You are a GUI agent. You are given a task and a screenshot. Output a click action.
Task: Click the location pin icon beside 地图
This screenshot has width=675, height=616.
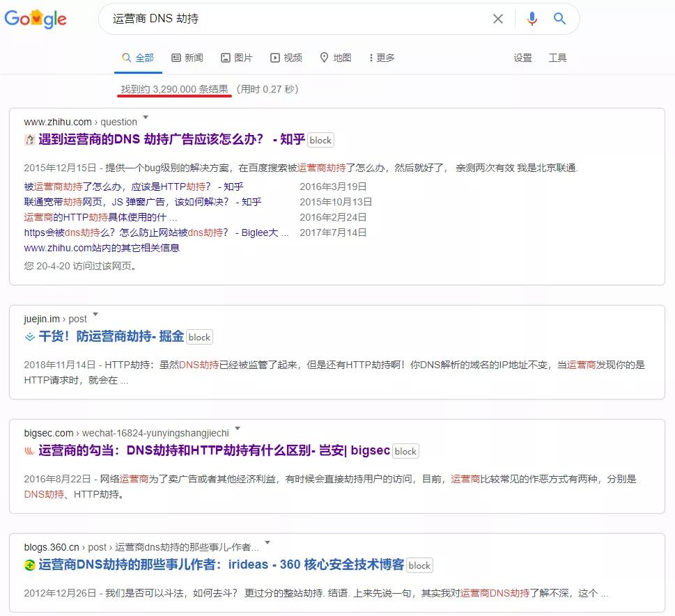[x=324, y=58]
